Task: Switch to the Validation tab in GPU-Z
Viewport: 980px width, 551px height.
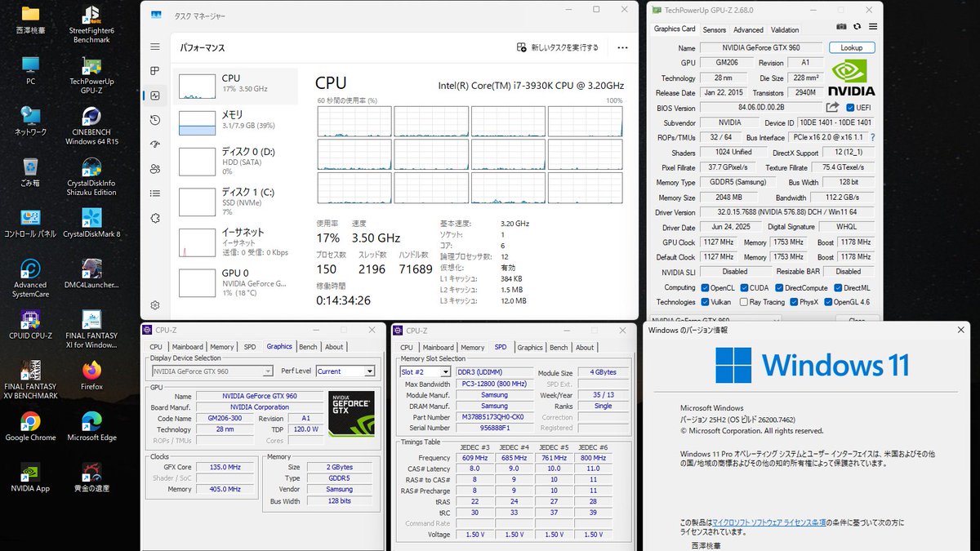Action: pos(785,29)
